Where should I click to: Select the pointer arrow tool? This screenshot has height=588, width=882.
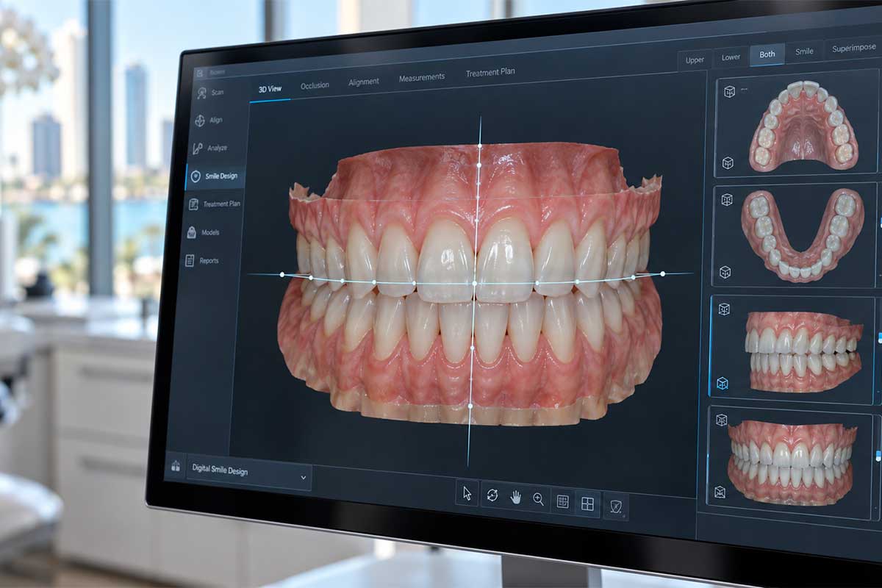click(x=467, y=495)
